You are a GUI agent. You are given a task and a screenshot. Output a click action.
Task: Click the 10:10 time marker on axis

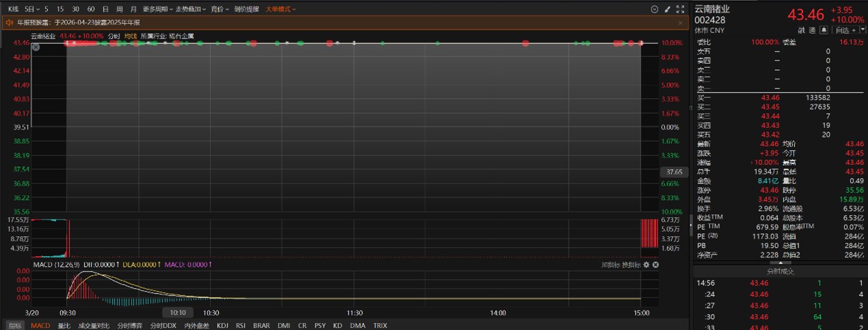tap(178, 312)
